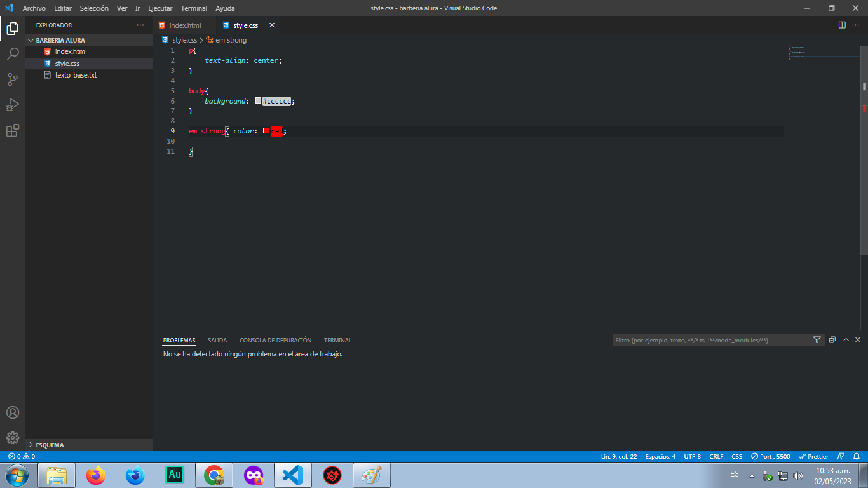Collapse all problems with the copy icon
Screen dimensions: 868x488
[832, 340]
